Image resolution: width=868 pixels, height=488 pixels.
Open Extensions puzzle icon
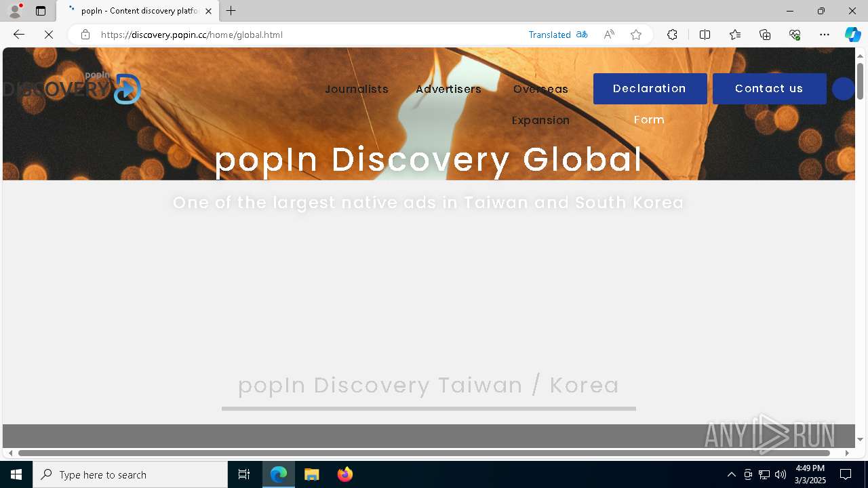[672, 35]
